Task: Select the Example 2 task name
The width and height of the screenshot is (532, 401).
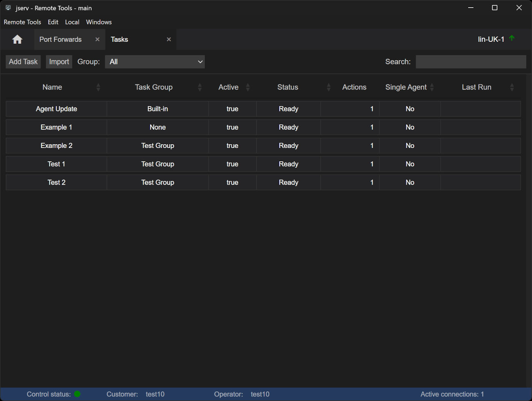Action: tap(56, 146)
